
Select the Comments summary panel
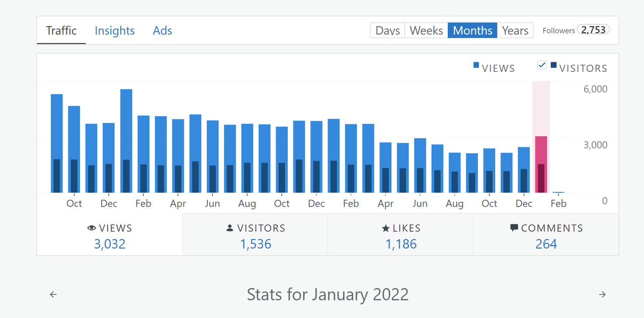tap(546, 235)
